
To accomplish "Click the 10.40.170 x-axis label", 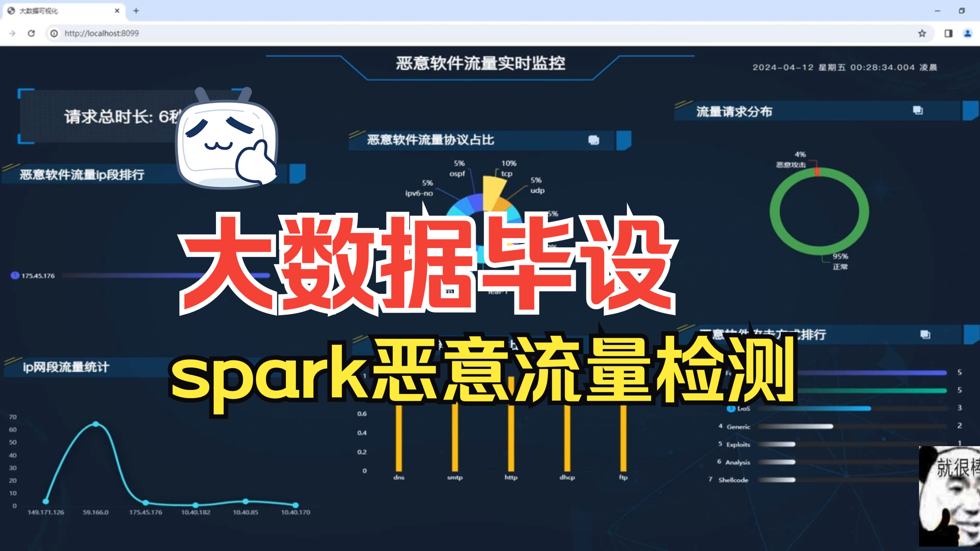I will [x=296, y=512].
